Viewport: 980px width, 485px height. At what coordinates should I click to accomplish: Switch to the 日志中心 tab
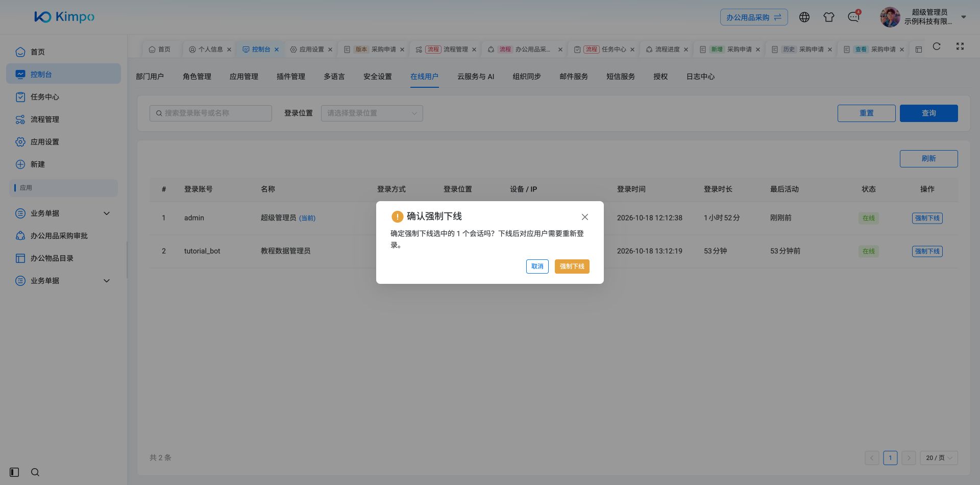pyautogui.click(x=700, y=76)
